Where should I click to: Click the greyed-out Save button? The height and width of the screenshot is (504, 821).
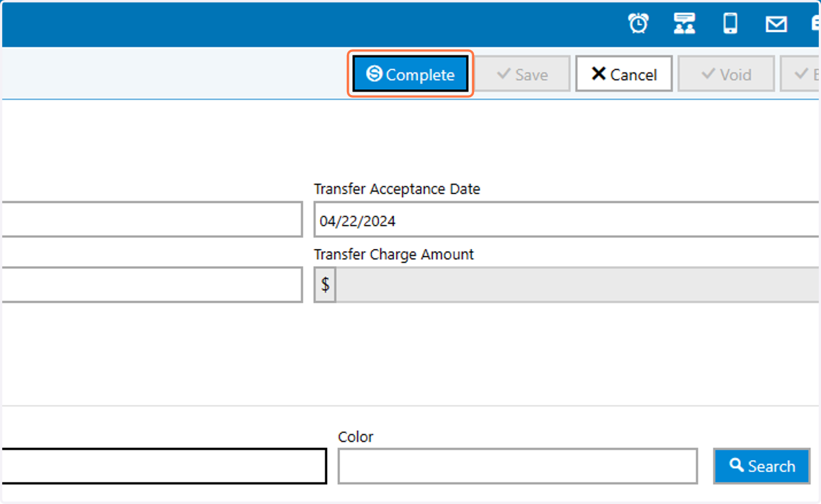[x=523, y=74]
